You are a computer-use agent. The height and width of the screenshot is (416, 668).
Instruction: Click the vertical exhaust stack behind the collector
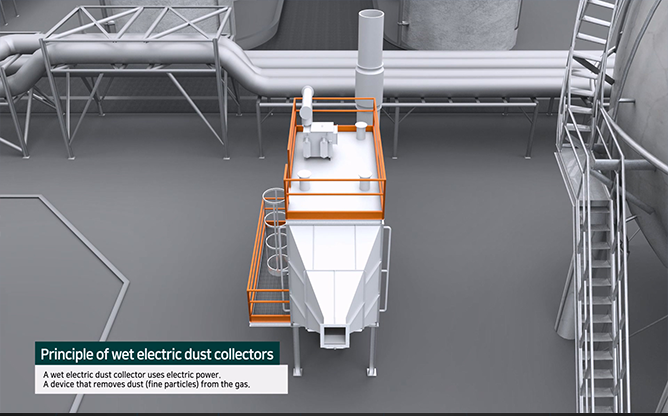pyautogui.click(x=369, y=66)
